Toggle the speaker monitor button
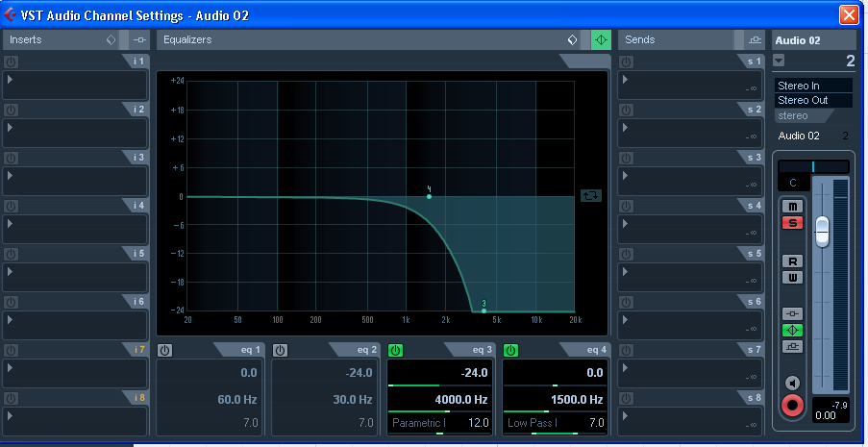868x447 pixels. [793, 384]
